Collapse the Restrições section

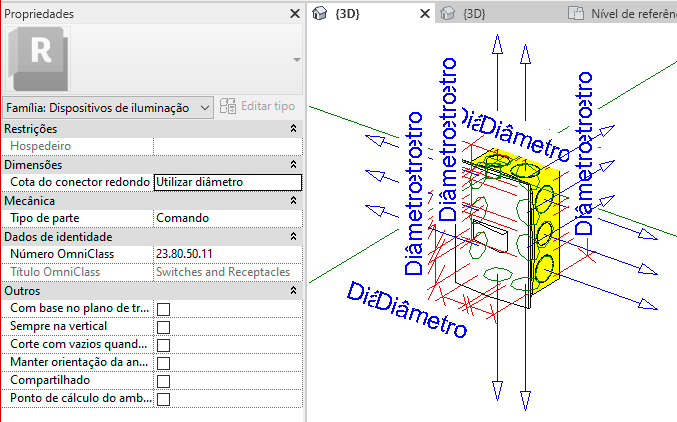[294, 129]
